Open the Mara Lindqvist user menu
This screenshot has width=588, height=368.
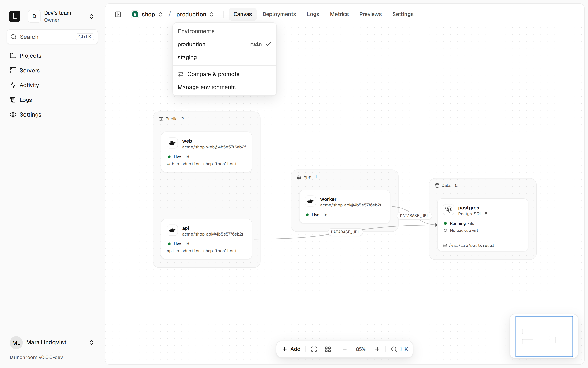[x=52, y=343]
